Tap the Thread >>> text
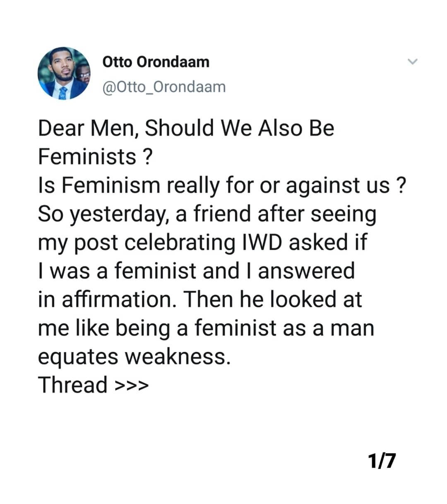447x504 pixels. [x=93, y=385]
